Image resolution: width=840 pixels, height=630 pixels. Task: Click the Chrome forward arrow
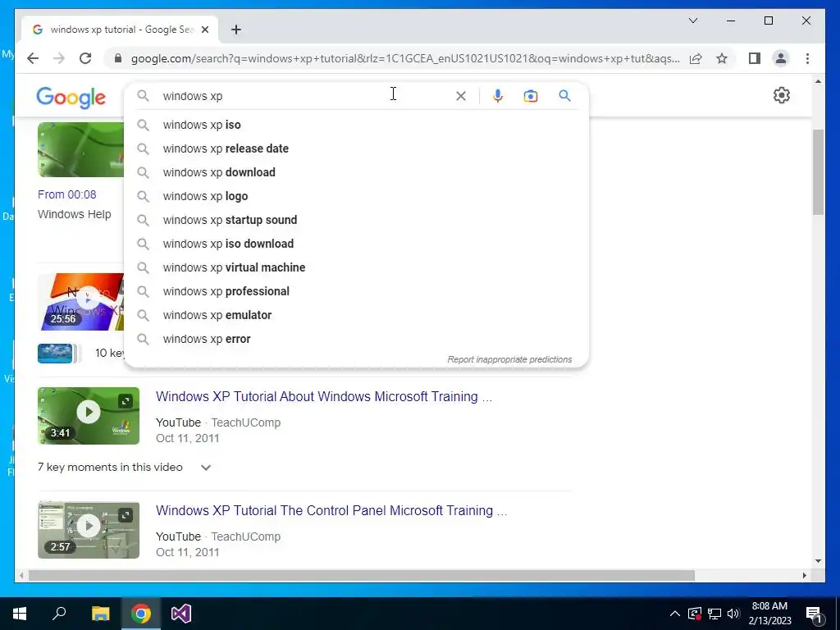59,58
